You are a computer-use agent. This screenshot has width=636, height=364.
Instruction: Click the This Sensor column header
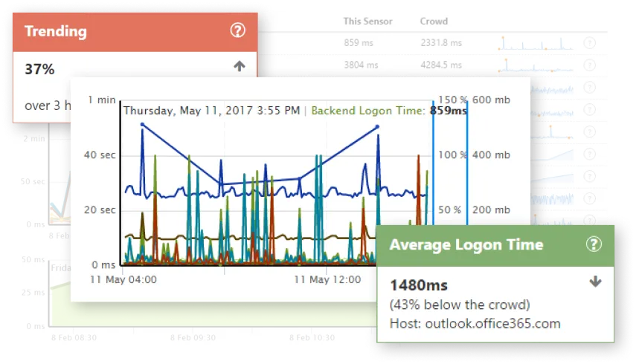(367, 22)
